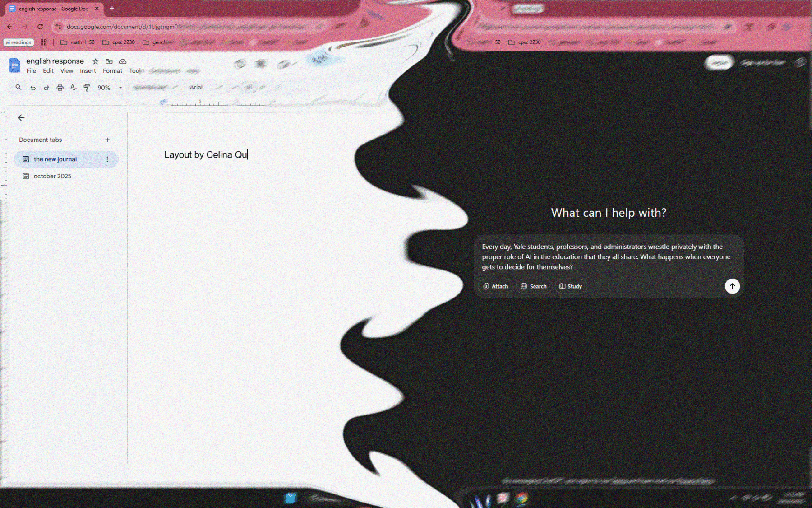Star the english response document

coord(95,61)
